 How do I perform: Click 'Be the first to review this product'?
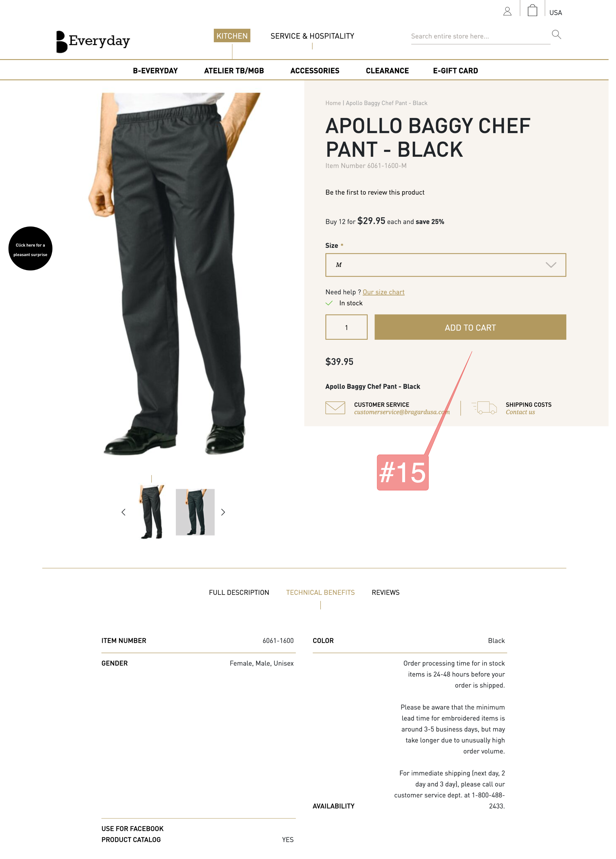[375, 192]
